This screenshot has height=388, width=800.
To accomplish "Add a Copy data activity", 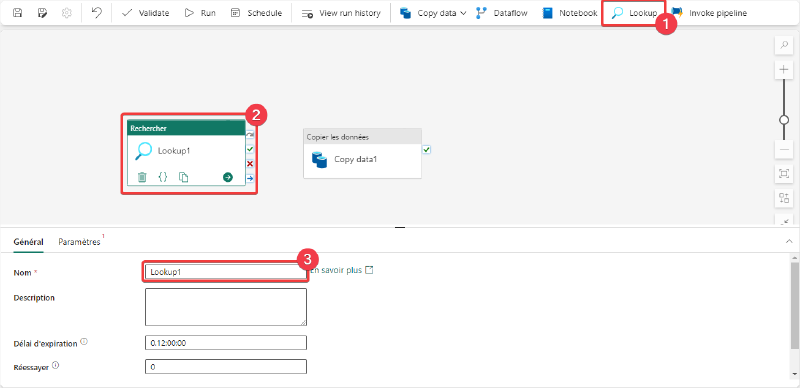I will [428, 13].
